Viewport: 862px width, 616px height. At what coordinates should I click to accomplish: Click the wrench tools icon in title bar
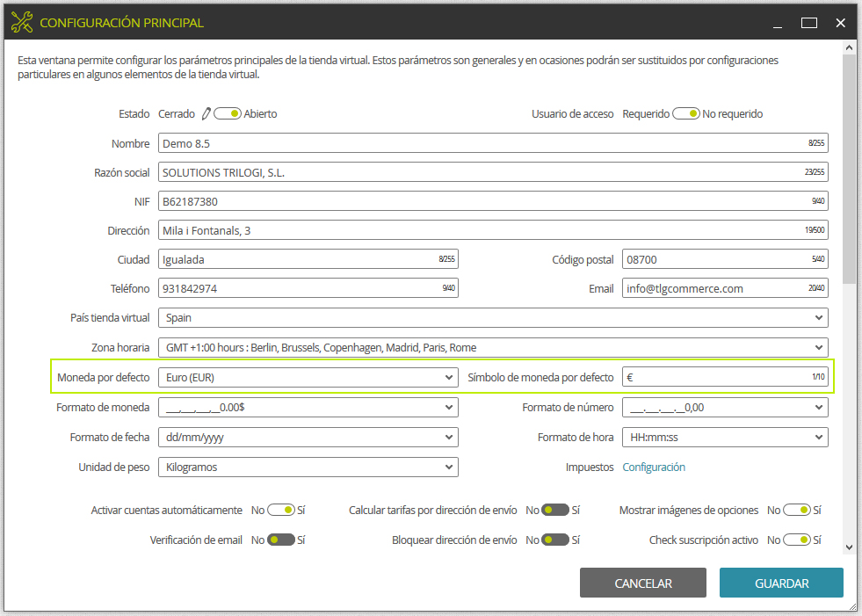(x=22, y=23)
